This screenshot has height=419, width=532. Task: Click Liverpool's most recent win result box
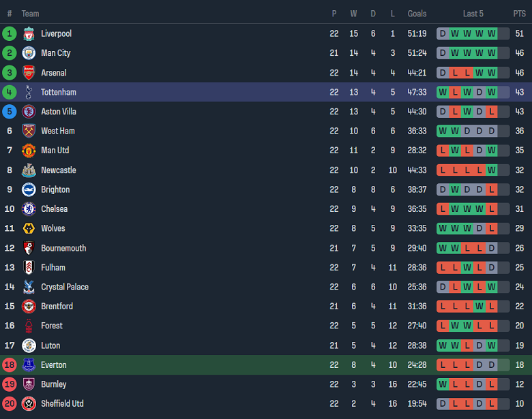(x=491, y=33)
